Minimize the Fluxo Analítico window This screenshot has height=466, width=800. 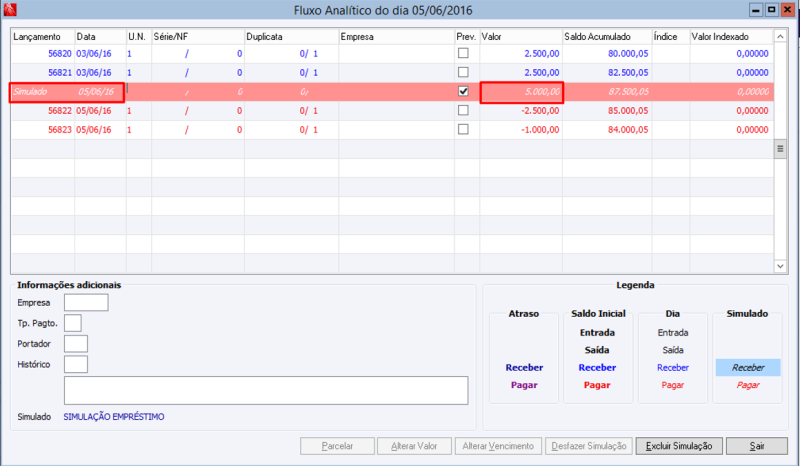(756, 10)
